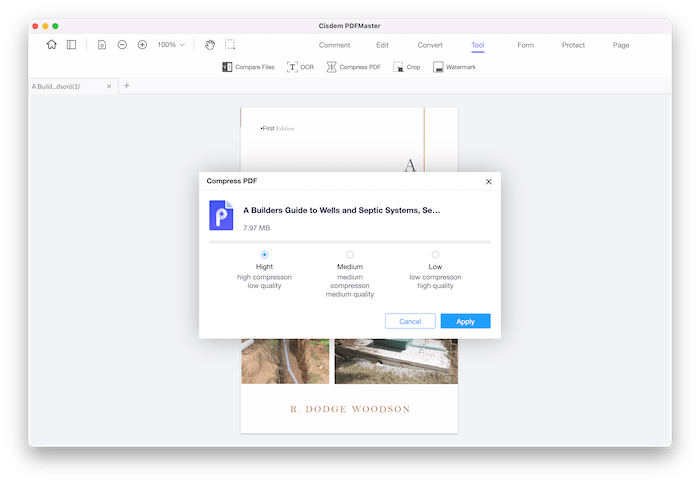Click the Apply button
Image resolution: width=700 pixels, height=484 pixels.
pos(465,321)
